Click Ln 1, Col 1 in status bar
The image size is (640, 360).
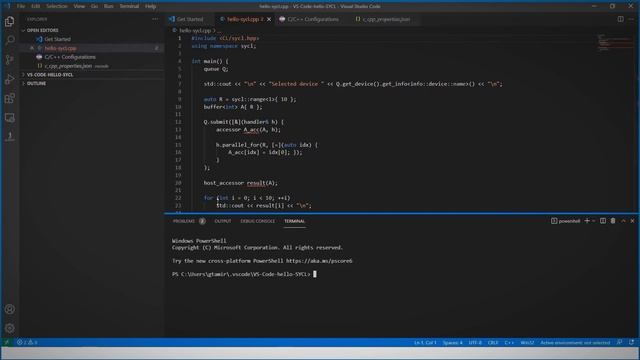click(x=425, y=342)
